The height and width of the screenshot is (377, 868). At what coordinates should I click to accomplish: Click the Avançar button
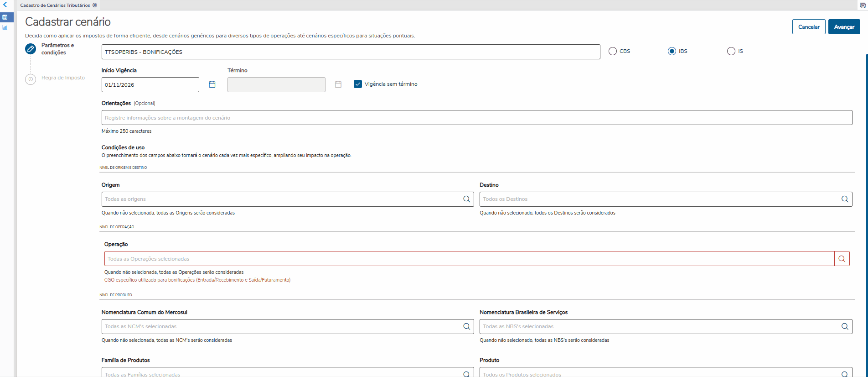tap(844, 27)
